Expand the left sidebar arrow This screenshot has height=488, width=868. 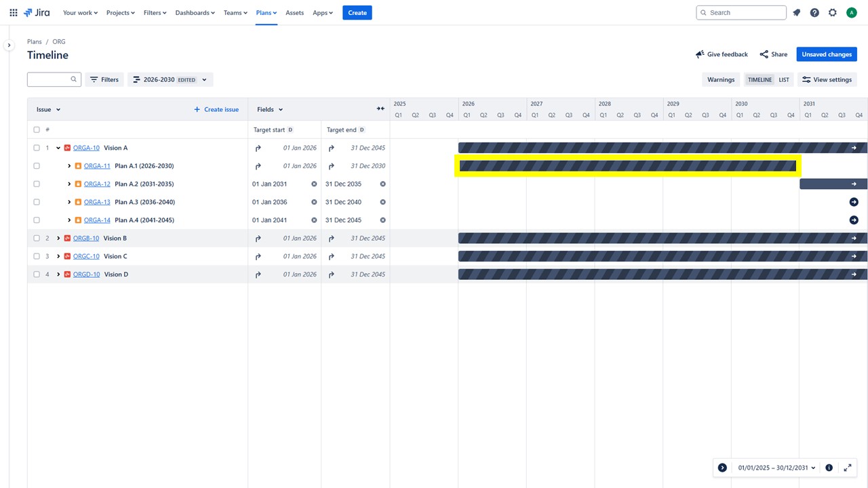pos(9,45)
